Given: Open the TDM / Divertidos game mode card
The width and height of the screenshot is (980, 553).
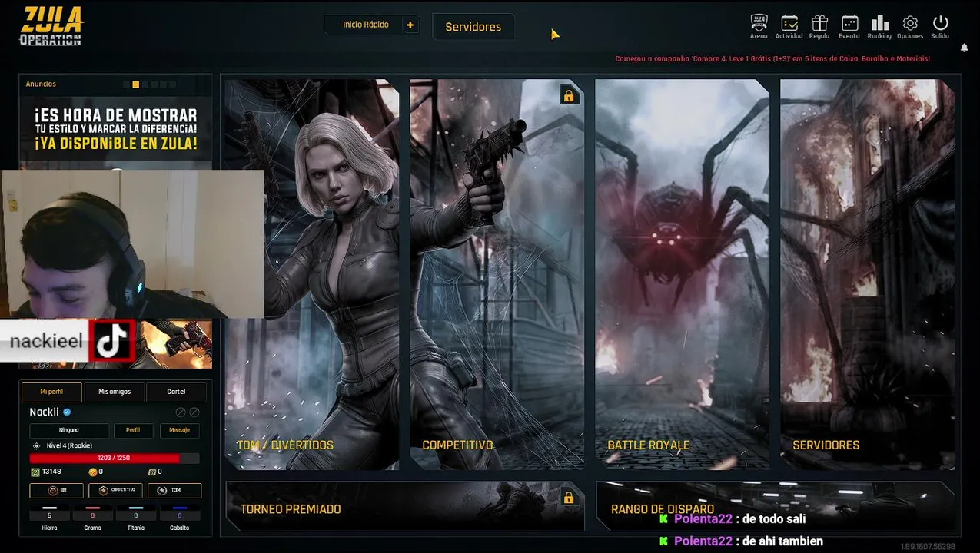Looking at the screenshot, I should [x=312, y=273].
